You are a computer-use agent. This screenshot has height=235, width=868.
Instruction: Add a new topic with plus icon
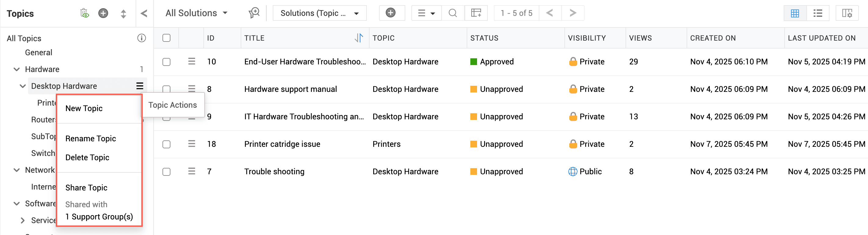[x=103, y=13]
